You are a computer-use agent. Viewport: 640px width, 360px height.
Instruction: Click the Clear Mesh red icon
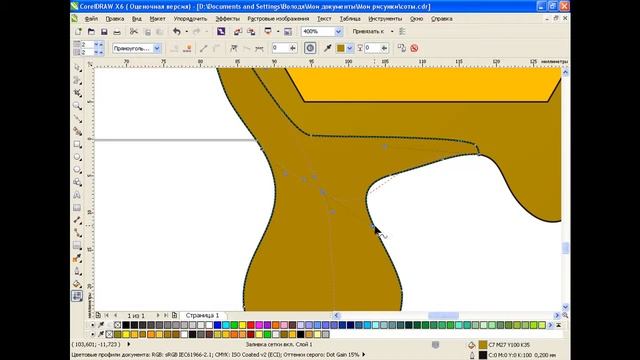pos(414,48)
